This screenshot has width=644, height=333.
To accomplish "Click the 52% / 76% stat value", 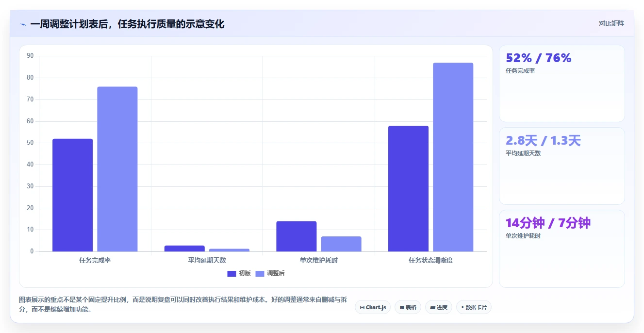I will click(x=539, y=58).
